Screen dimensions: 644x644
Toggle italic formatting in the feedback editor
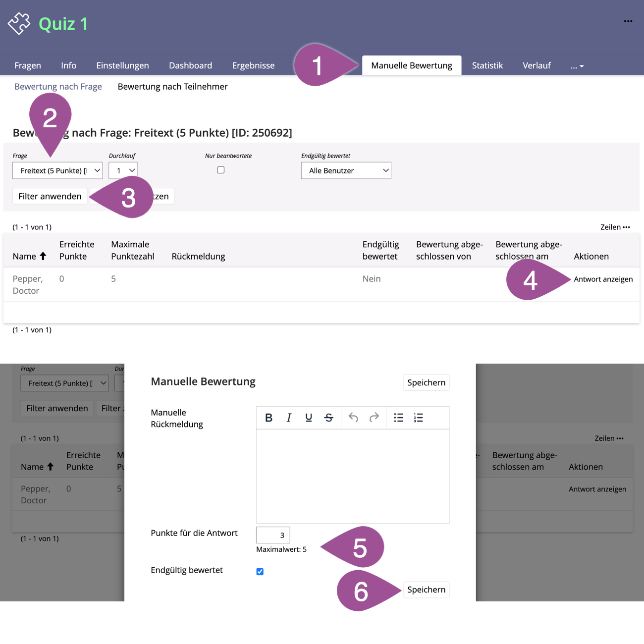point(289,418)
